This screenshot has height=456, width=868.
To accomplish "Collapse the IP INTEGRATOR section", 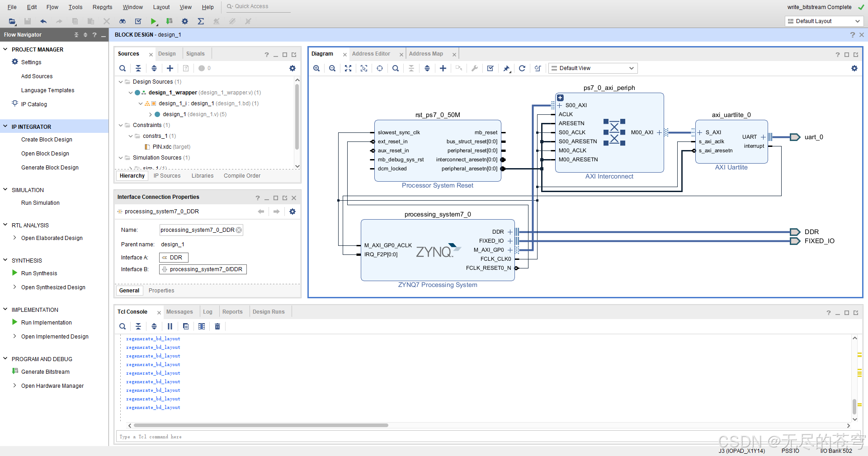I will (x=5, y=127).
